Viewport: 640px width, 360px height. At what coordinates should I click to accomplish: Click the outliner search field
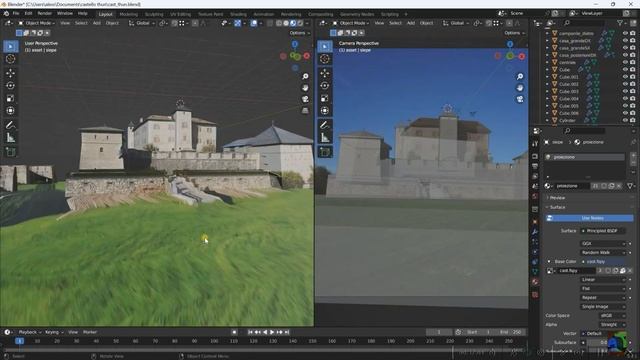click(x=584, y=23)
